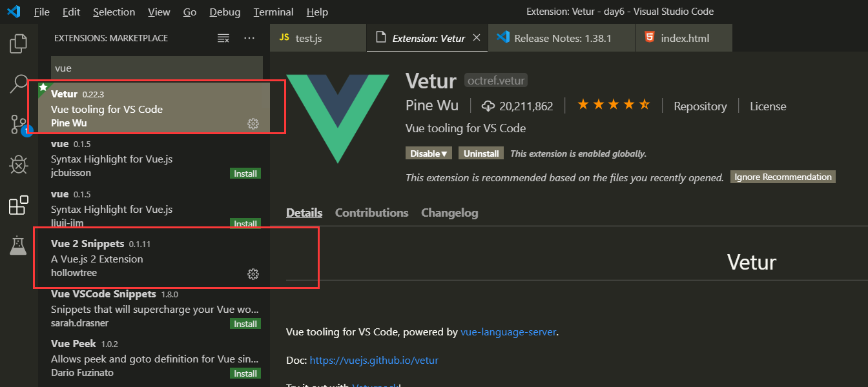Open the Extensions icon in the activity bar
Viewport: 868px width, 387px height.
pos(19,205)
